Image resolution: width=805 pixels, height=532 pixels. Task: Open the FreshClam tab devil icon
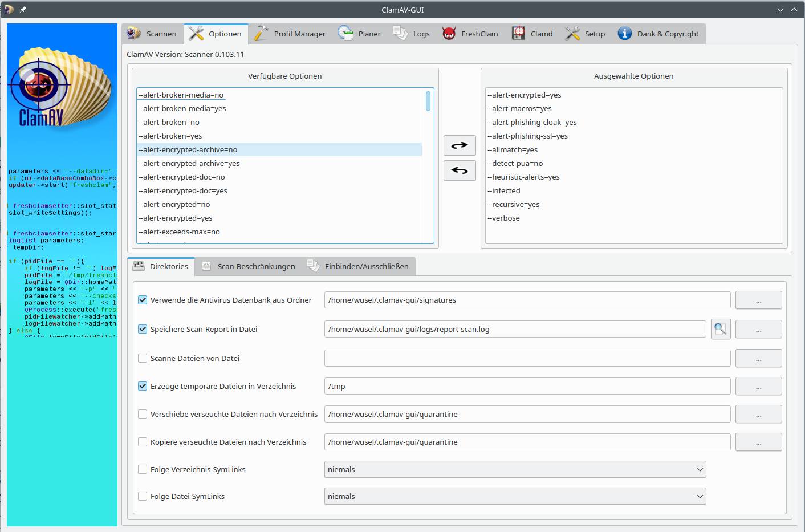(449, 33)
